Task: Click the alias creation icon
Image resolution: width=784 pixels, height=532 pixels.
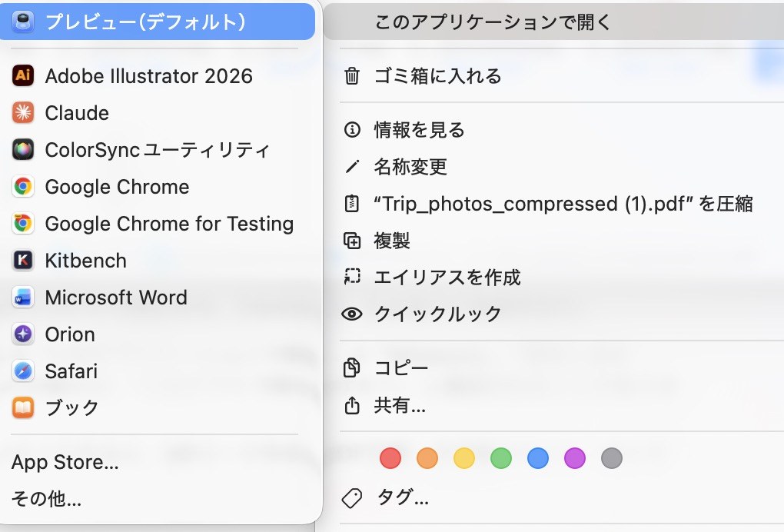Action: (x=352, y=277)
